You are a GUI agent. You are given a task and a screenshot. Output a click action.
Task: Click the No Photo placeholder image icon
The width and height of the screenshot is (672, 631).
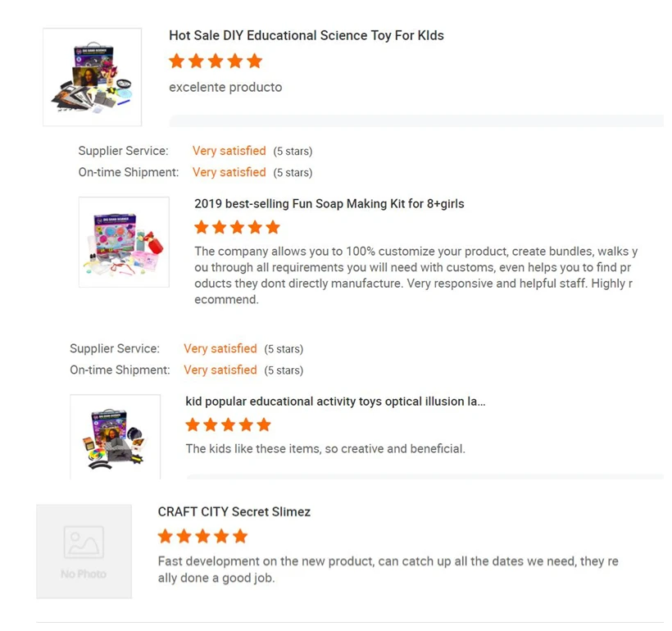coord(84,543)
